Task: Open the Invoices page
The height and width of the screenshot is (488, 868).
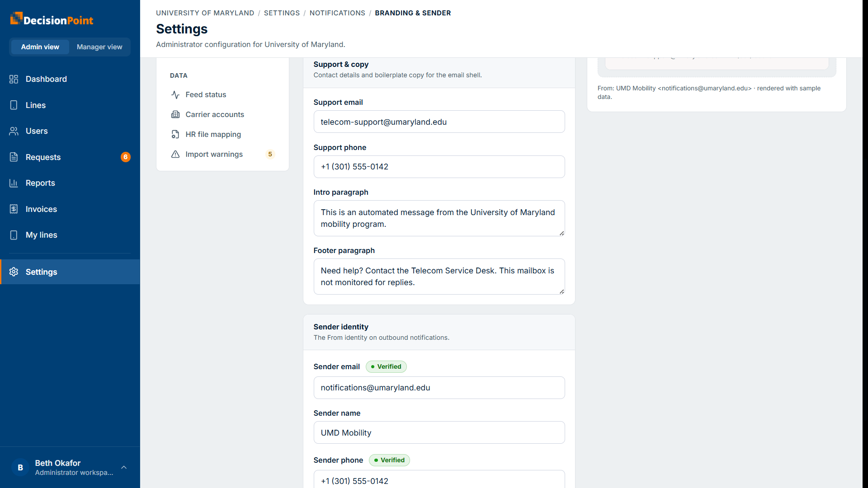Action: [x=70, y=209]
